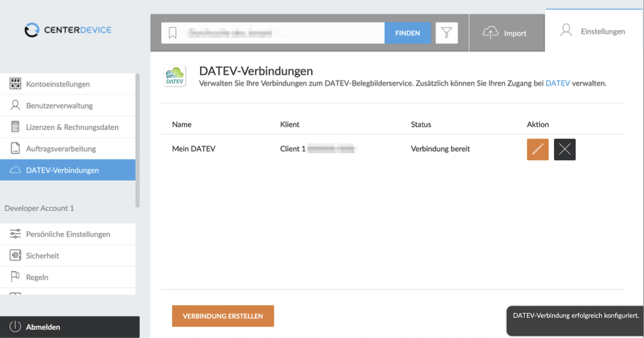644x338 pixels.
Task: Select DATEV-Verbindungen menu entry
Action: pos(67,170)
